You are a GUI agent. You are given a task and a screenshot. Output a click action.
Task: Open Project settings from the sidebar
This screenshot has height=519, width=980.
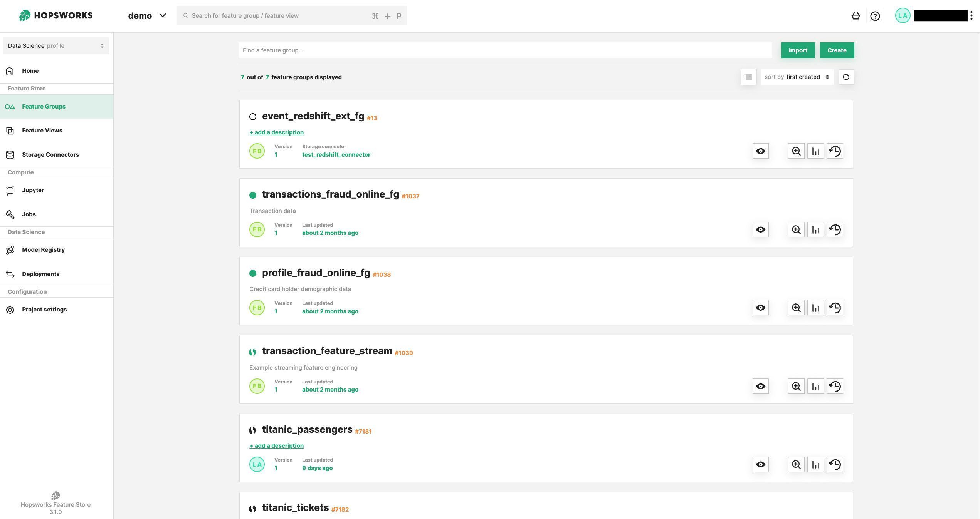tap(44, 309)
